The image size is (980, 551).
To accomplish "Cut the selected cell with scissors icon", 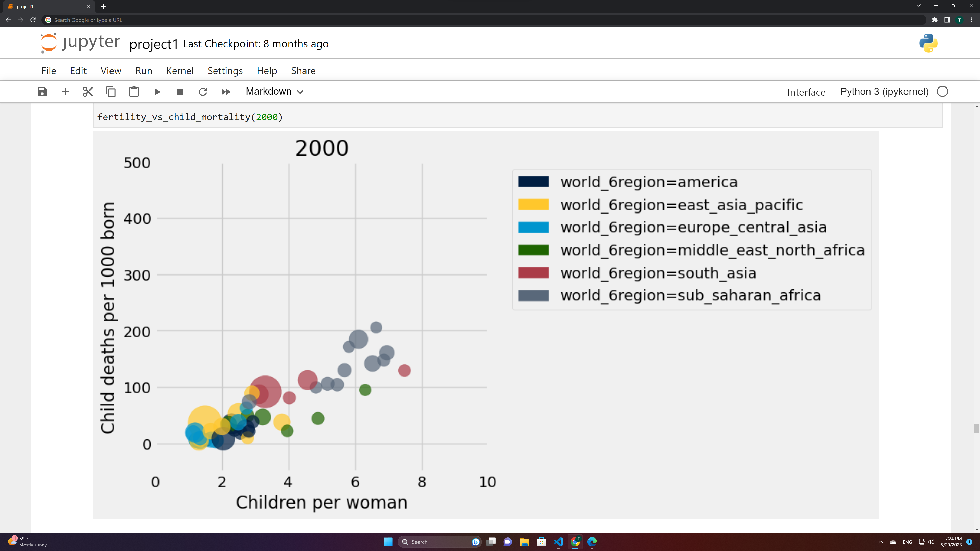I will 88,92.
